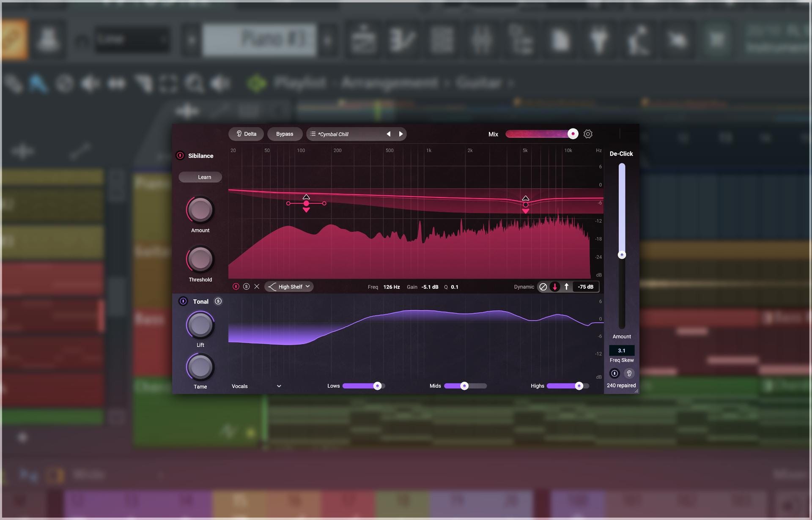Select the Dynamic downward arrow mode
This screenshot has height=520, width=812.
pyautogui.click(x=555, y=287)
